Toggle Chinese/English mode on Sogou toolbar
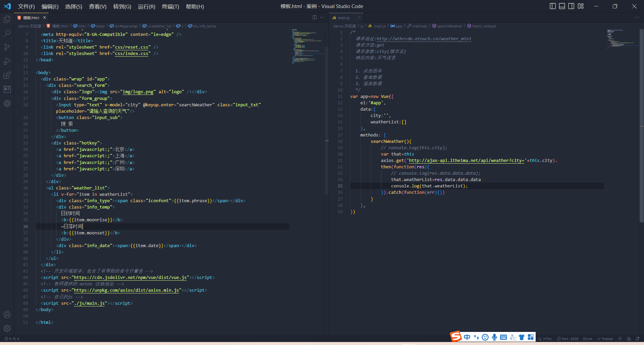This screenshot has height=345, width=644. coord(467,337)
